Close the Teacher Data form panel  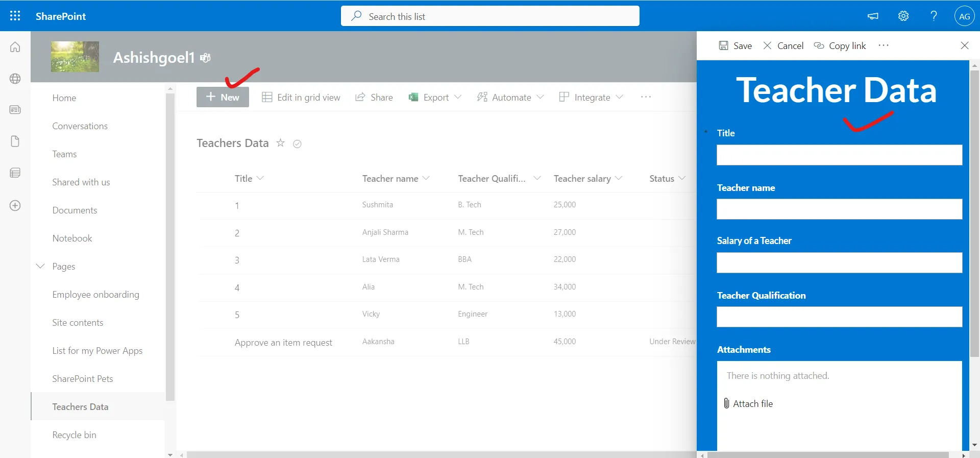(x=965, y=45)
